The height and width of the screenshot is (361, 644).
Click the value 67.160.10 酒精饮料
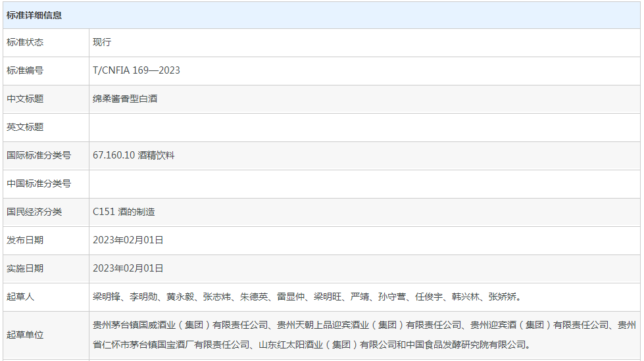[134, 155]
